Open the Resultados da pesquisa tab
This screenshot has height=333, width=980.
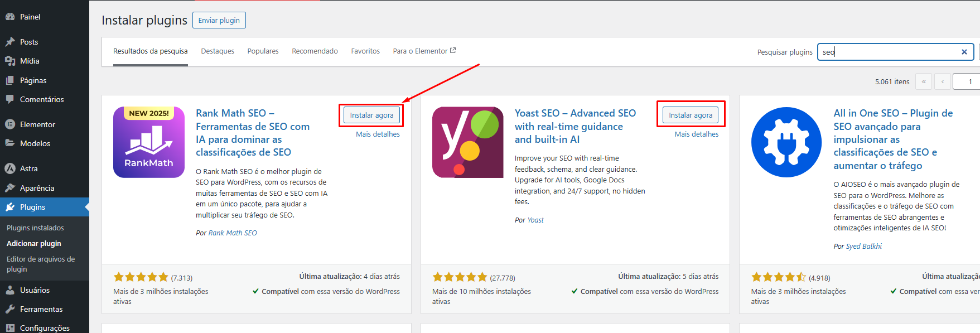tap(151, 51)
